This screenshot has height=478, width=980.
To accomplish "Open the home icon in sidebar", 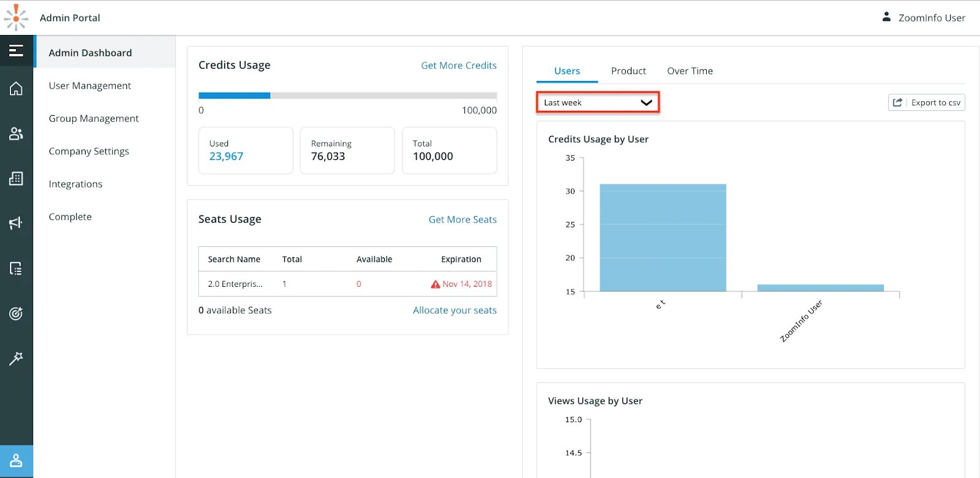I will [17, 89].
